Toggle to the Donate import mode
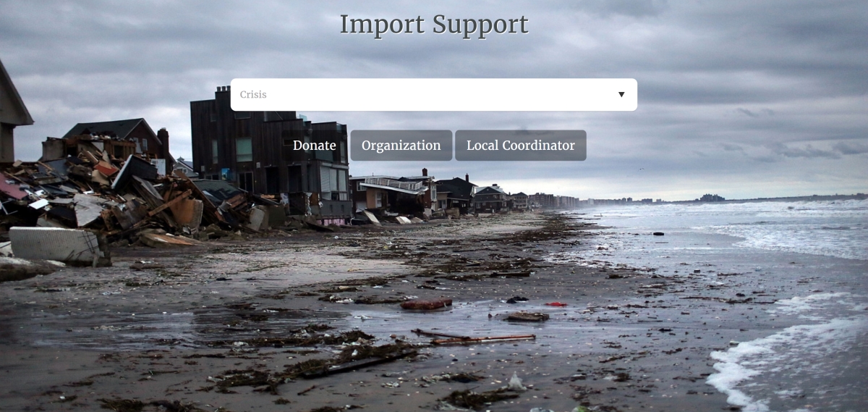 pyautogui.click(x=315, y=146)
